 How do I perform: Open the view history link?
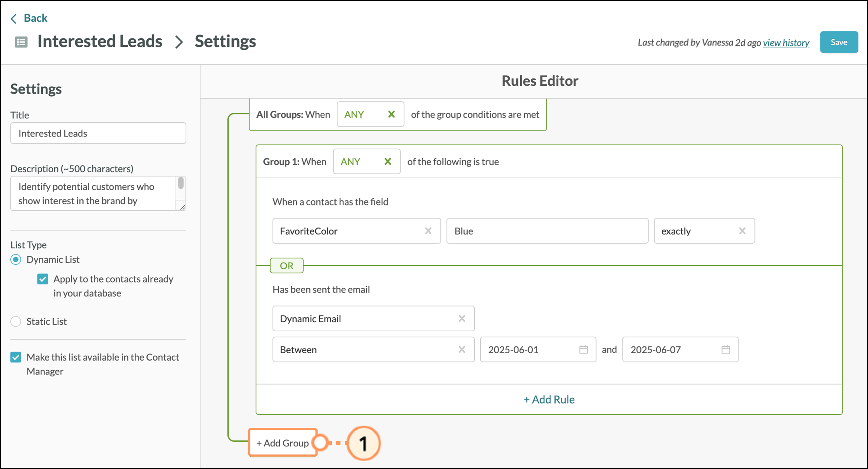[x=786, y=42]
